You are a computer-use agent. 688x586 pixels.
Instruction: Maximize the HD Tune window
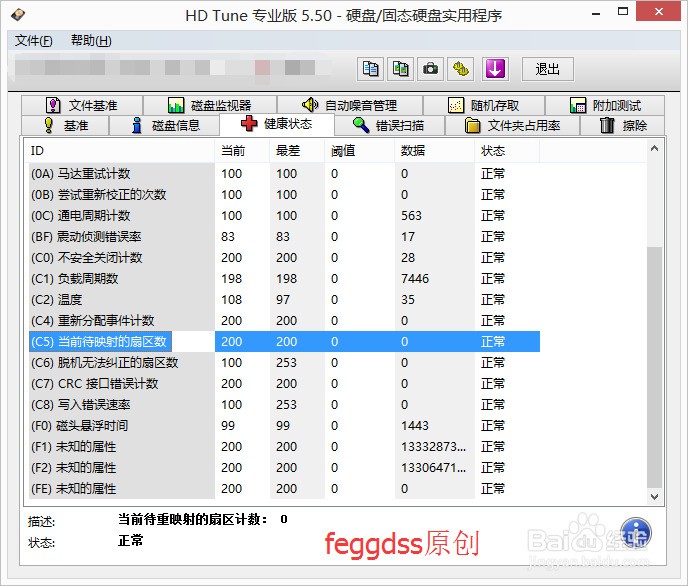pos(623,12)
